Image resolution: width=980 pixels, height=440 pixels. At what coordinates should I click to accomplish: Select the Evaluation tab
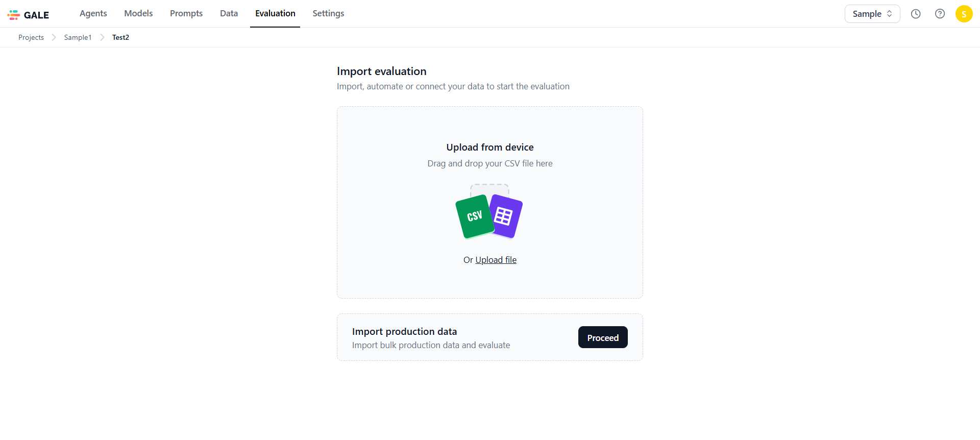[275, 13]
